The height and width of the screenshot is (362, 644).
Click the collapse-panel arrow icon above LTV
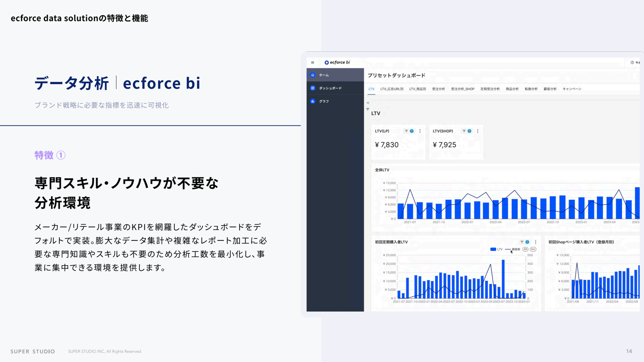[368, 103]
